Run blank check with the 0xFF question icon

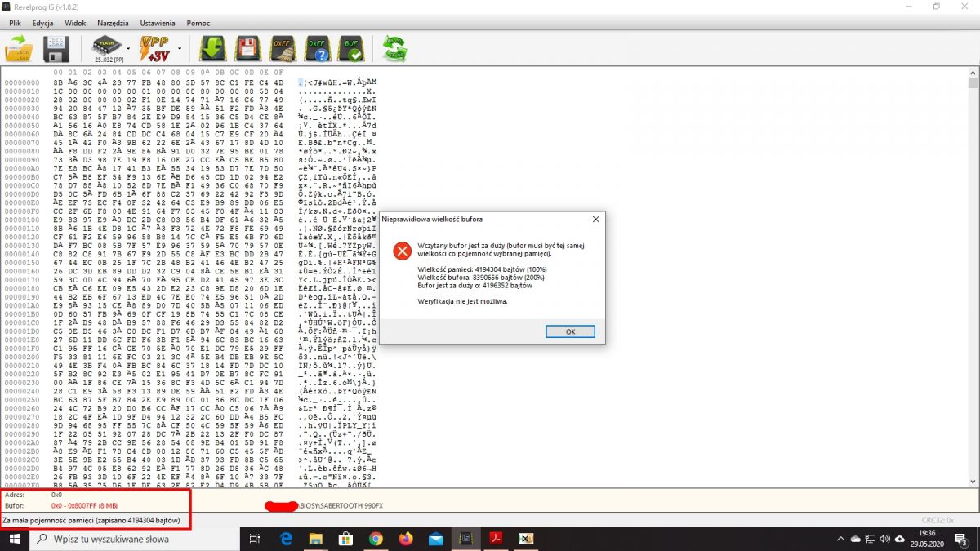click(318, 50)
